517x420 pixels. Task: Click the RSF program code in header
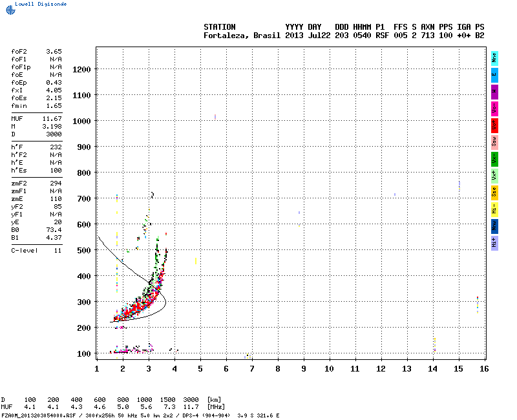pos(382,36)
